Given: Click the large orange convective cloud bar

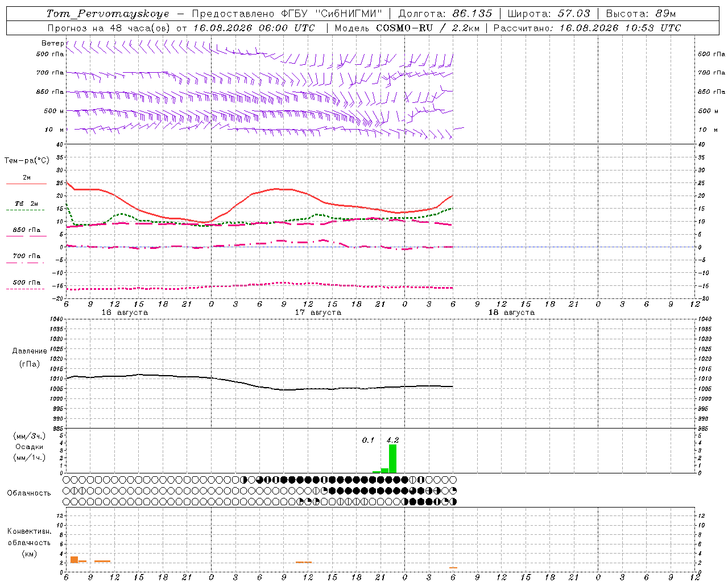Looking at the screenshot, I should click(x=74, y=560).
